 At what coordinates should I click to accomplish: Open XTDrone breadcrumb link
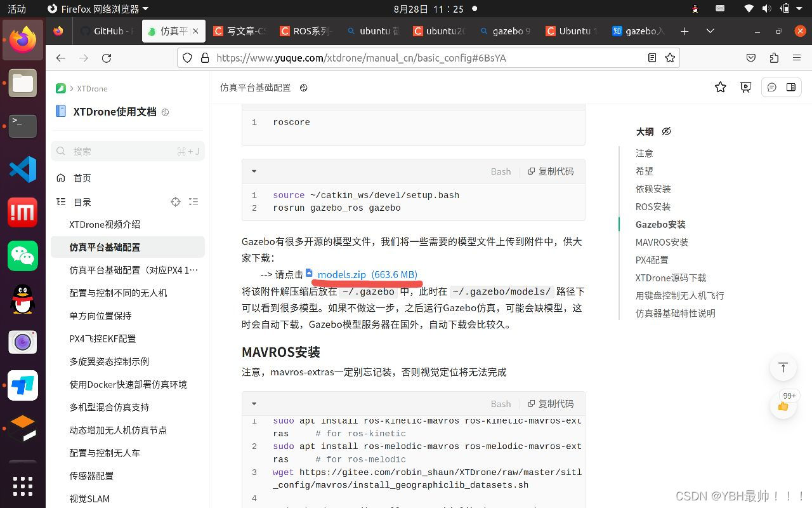coord(92,88)
